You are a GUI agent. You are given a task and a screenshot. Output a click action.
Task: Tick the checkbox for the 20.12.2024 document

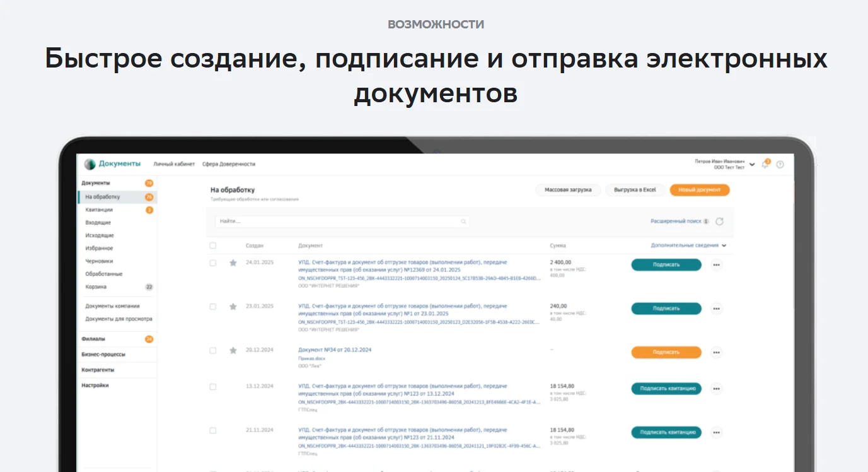pyautogui.click(x=212, y=350)
